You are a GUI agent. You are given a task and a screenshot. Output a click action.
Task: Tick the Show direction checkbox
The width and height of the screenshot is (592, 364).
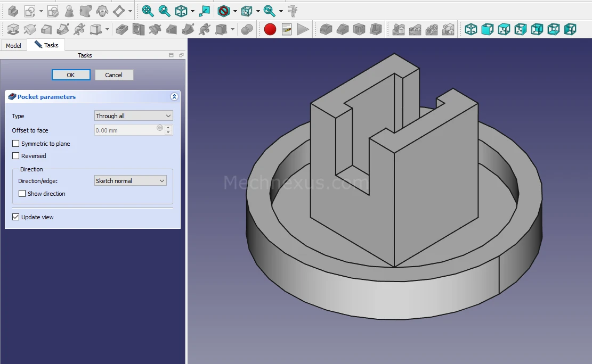coord(22,194)
